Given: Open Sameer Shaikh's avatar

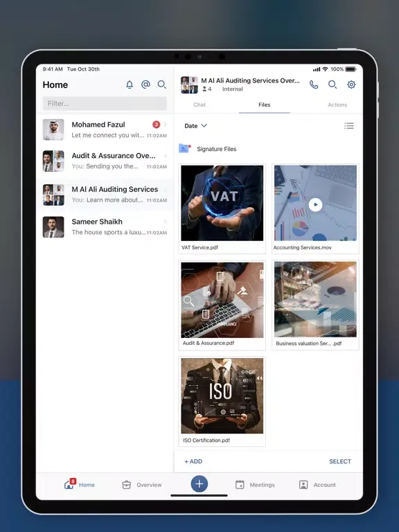Looking at the screenshot, I should [x=53, y=227].
